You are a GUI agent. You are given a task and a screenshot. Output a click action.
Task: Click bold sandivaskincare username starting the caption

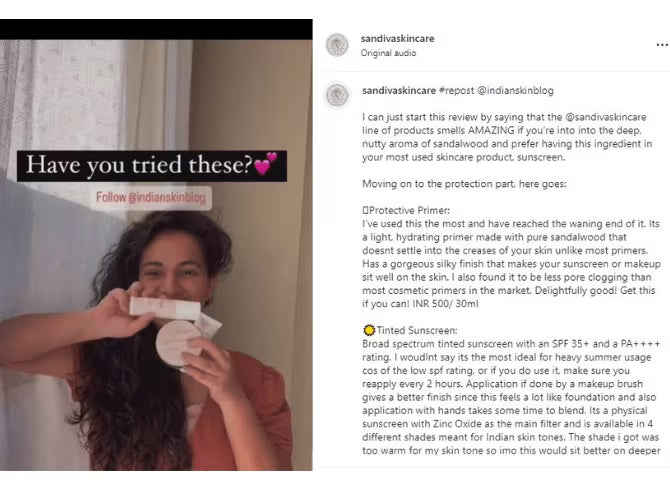[399, 91]
